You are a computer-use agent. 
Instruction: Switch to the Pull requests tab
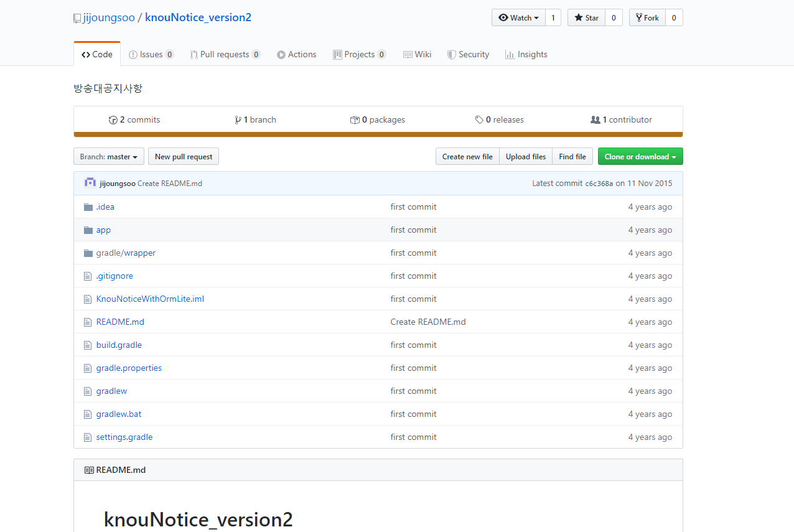point(225,55)
